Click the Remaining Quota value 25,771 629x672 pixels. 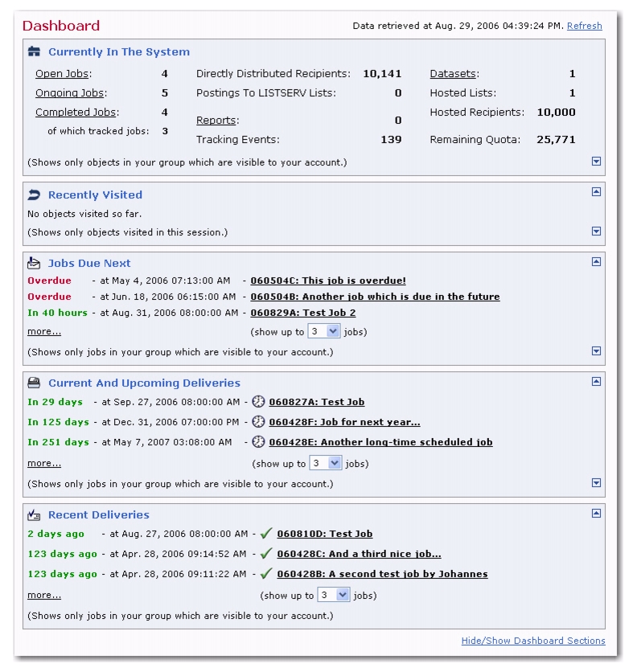coord(556,140)
